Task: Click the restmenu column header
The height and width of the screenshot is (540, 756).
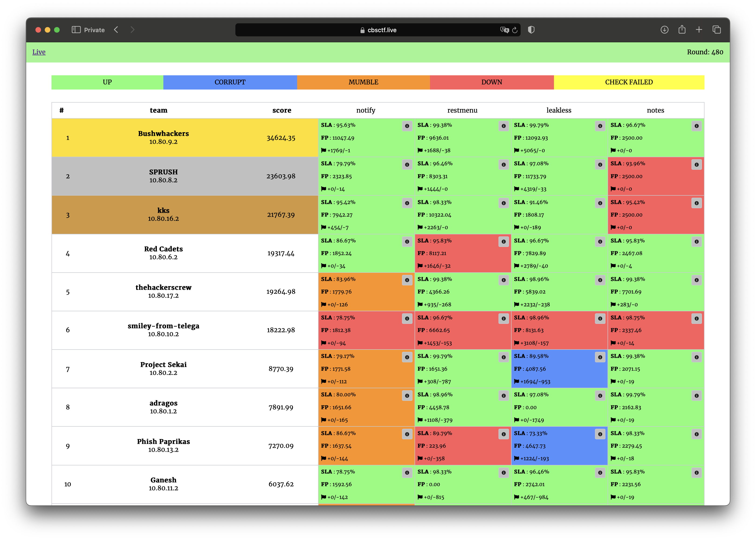Action: [462, 110]
